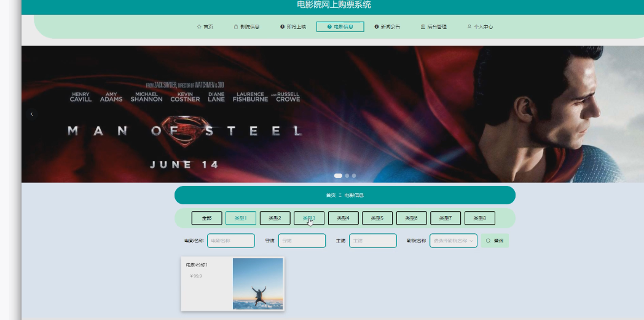The width and height of the screenshot is (644, 320).
Task: Click the 首页 breadcrumb link
Action: 331,195
